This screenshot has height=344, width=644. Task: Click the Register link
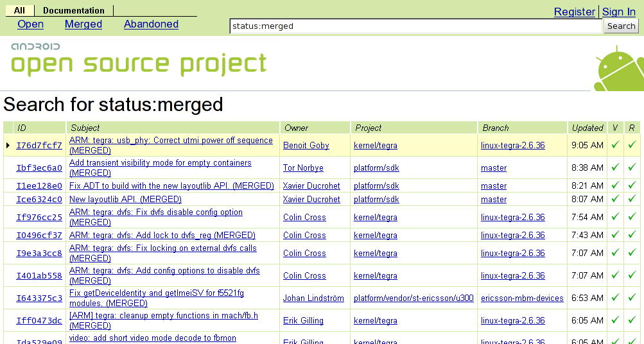click(x=575, y=12)
